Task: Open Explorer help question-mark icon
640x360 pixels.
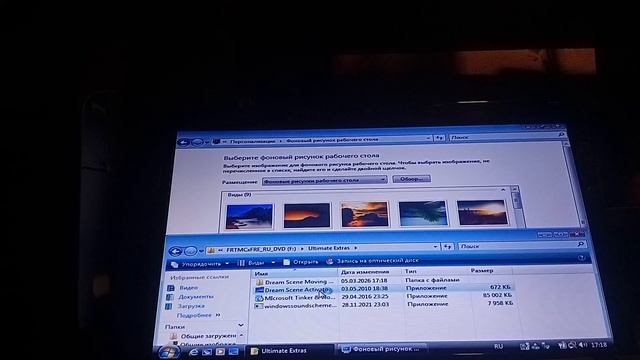Action: coord(581,258)
